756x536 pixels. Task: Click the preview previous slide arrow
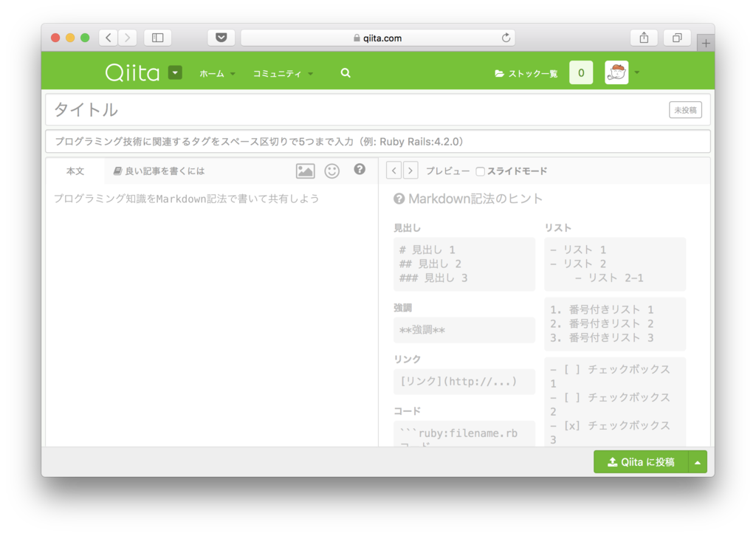click(x=394, y=171)
